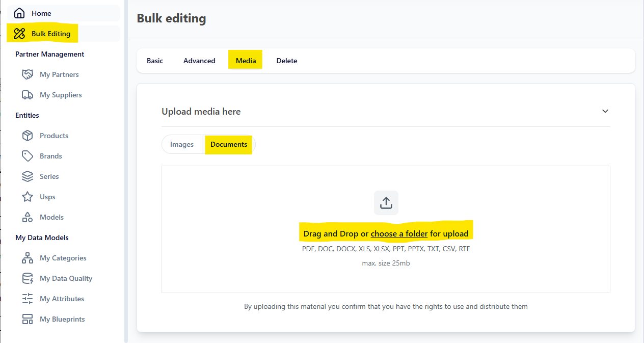Open the Delete tab
The image size is (644, 343).
287,61
